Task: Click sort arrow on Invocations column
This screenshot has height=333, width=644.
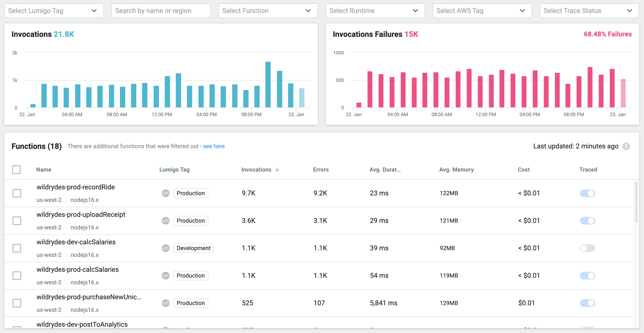Action: click(x=277, y=170)
